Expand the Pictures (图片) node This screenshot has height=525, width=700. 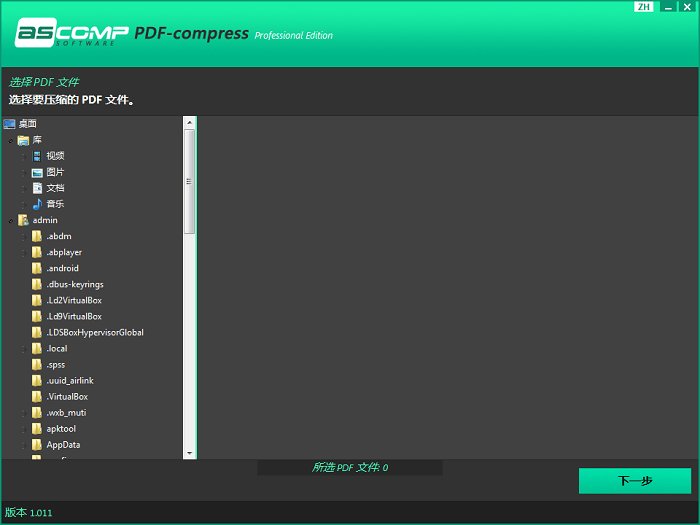click(x=24, y=173)
